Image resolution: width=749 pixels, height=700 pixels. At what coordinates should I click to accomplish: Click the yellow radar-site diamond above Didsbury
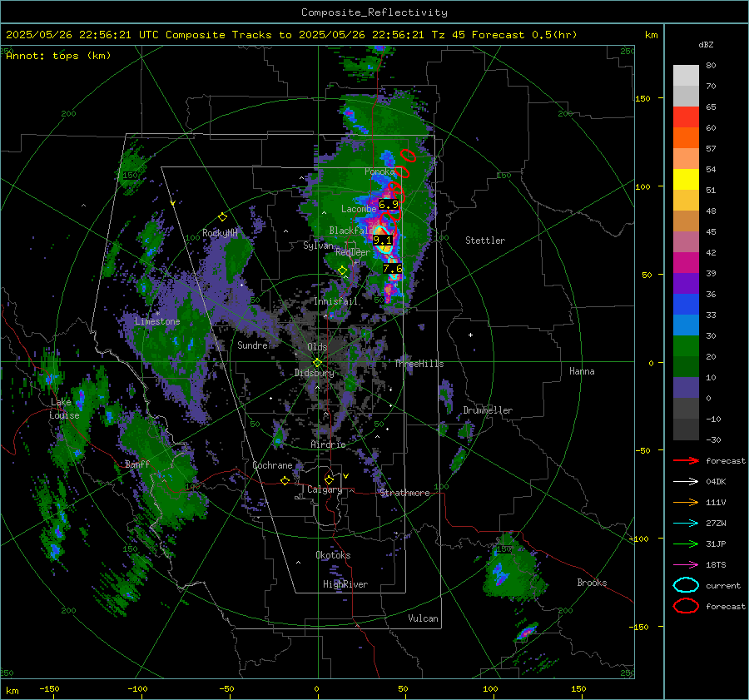[317, 363]
